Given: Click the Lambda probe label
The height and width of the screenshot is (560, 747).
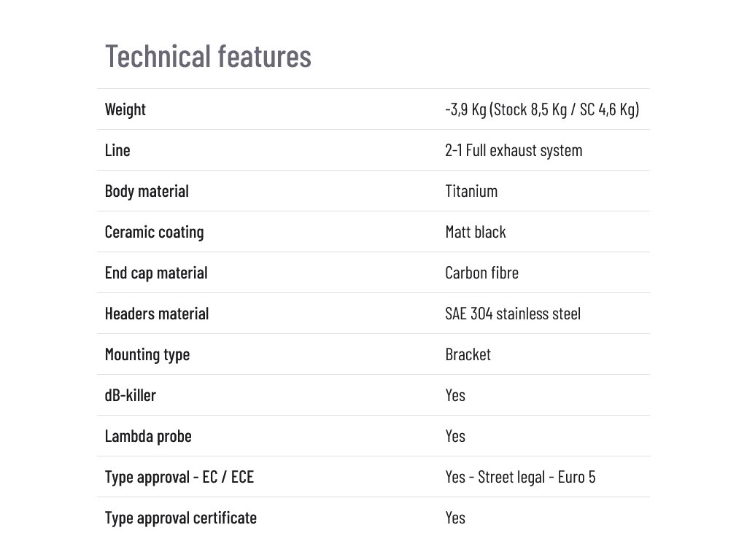Looking at the screenshot, I should [x=148, y=437].
